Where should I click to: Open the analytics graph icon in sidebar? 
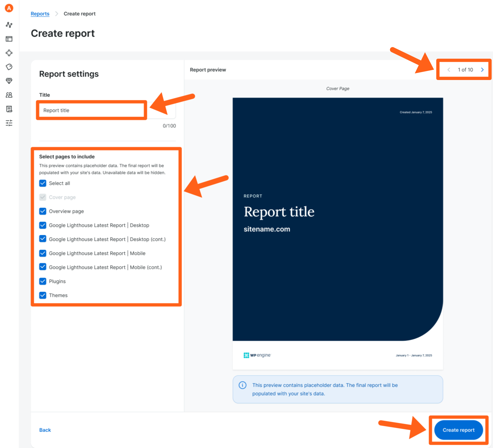pyautogui.click(x=9, y=25)
